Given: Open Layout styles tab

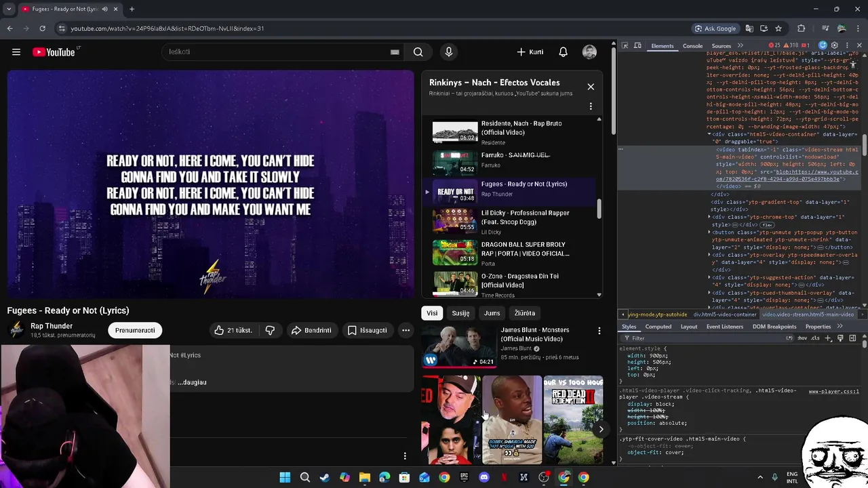Looking at the screenshot, I should click(689, 327).
